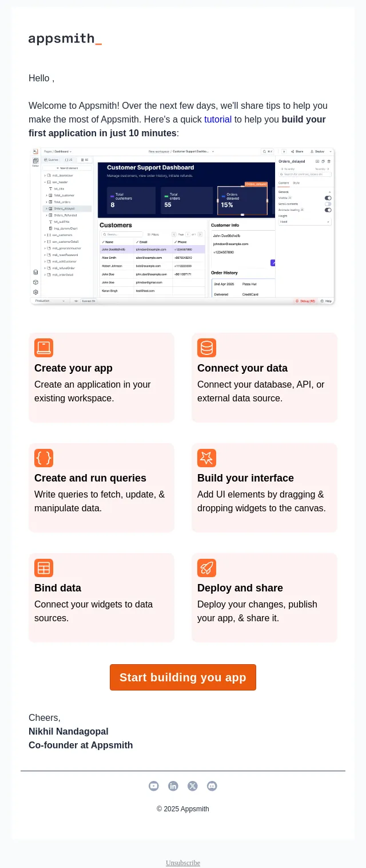
Task: Open the Production environment dropdown
Action: (50, 301)
